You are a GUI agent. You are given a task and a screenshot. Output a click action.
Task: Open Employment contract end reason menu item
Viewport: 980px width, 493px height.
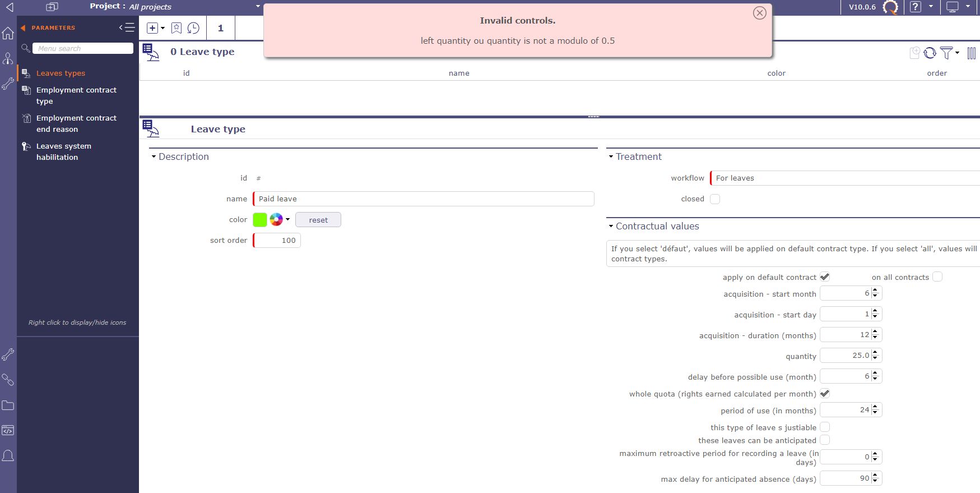pyautogui.click(x=76, y=123)
